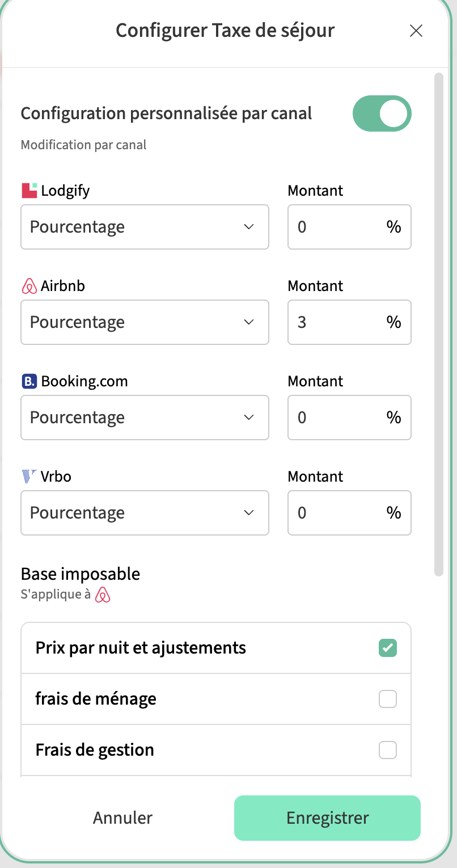Click the Lodgify logo icon
The width and height of the screenshot is (457, 868).
coord(29,191)
